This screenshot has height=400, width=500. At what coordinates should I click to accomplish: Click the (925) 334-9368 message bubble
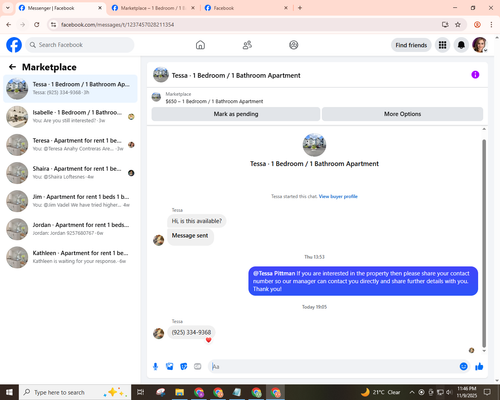coord(191,332)
